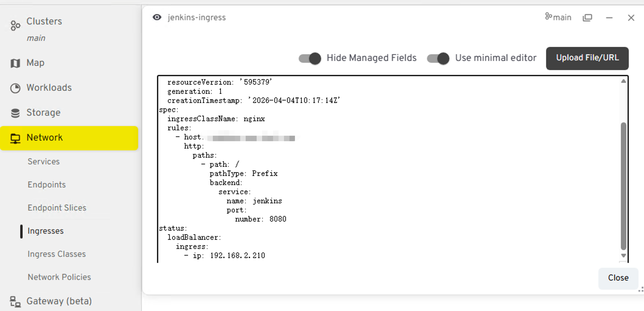Close the jenkins-ingress editor with Close button
Viewport: 644px width, 311px height.
coord(618,278)
